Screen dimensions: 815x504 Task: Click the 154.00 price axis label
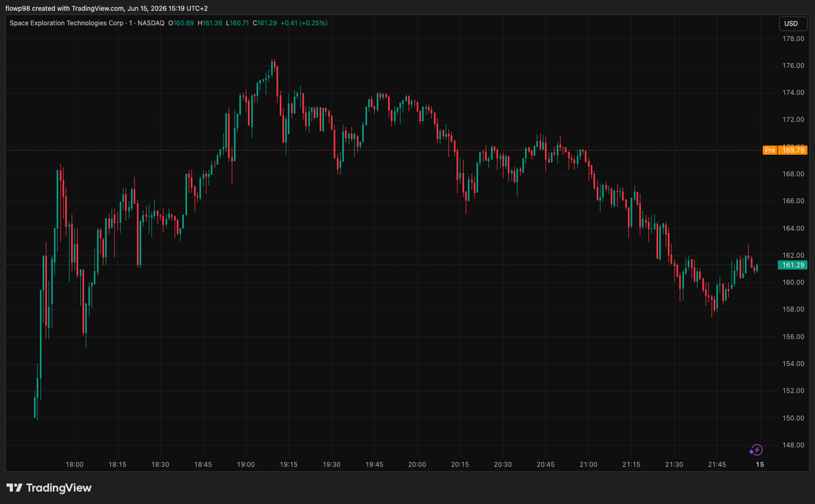coord(793,364)
